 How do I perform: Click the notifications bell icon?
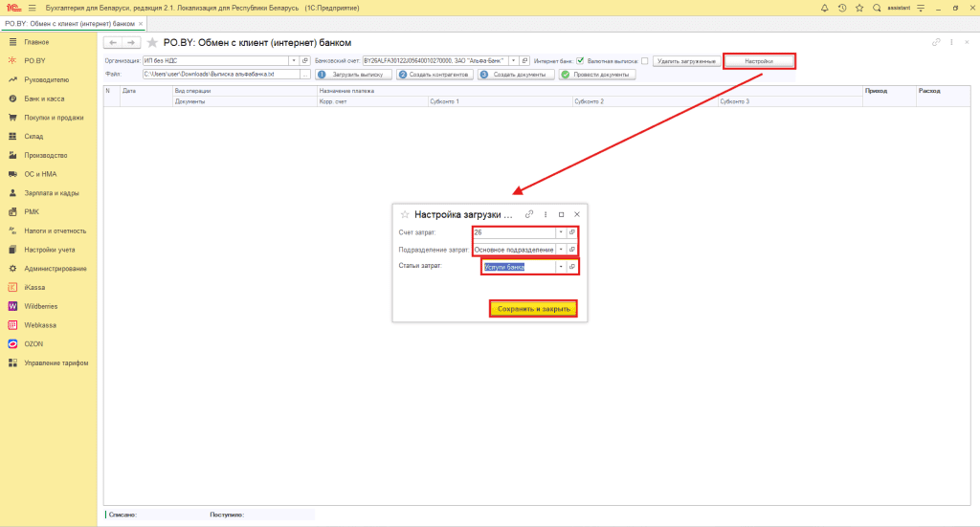[x=825, y=8]
